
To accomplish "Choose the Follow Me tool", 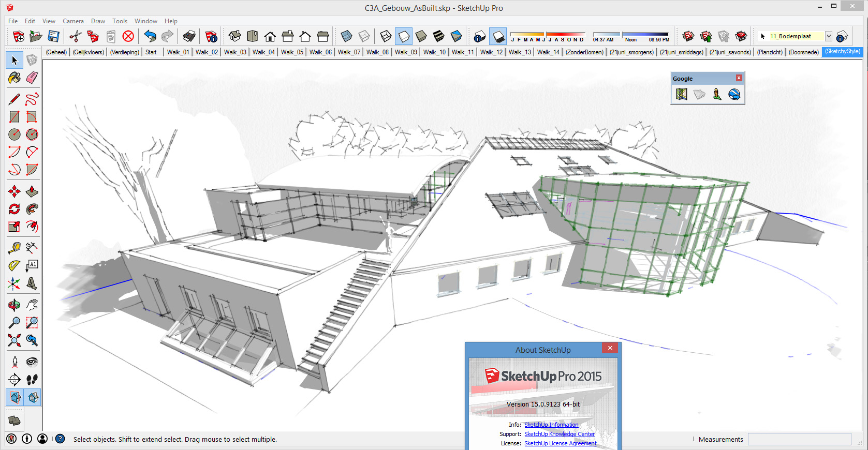I will point(32,209).
